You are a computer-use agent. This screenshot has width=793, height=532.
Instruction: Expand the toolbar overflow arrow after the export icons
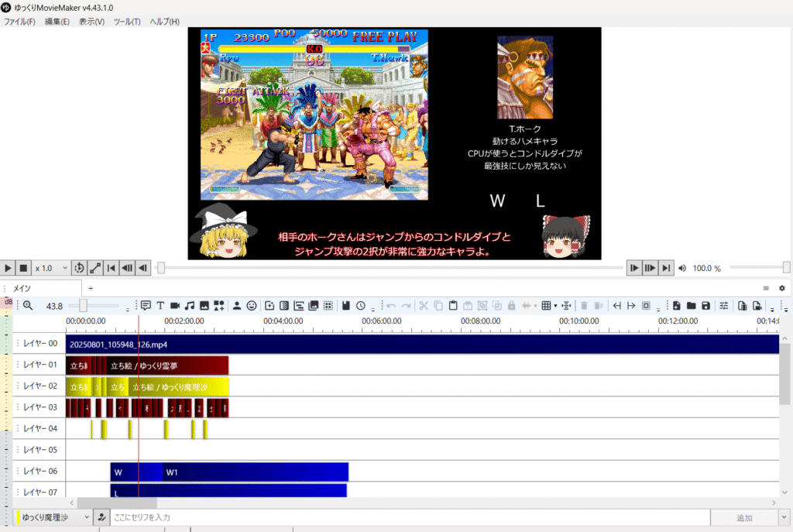tap(772, 309)
